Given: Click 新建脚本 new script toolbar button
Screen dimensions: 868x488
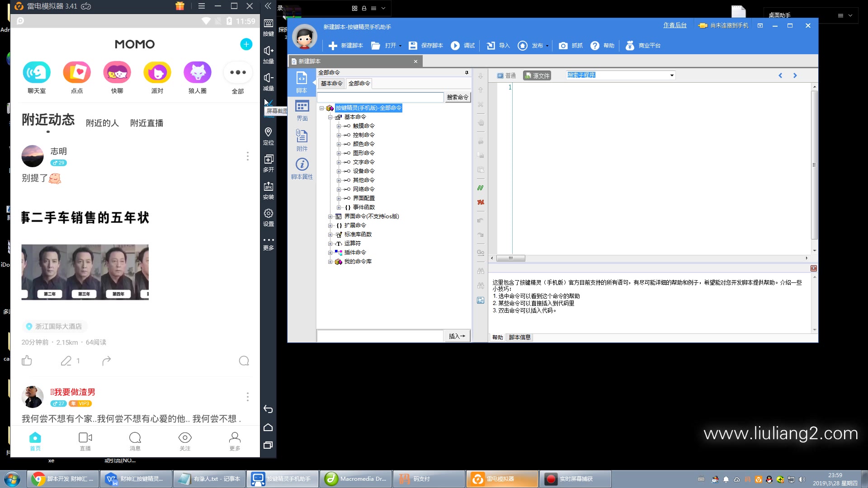Looking at the screenshot, I should (x=346, y=46).
